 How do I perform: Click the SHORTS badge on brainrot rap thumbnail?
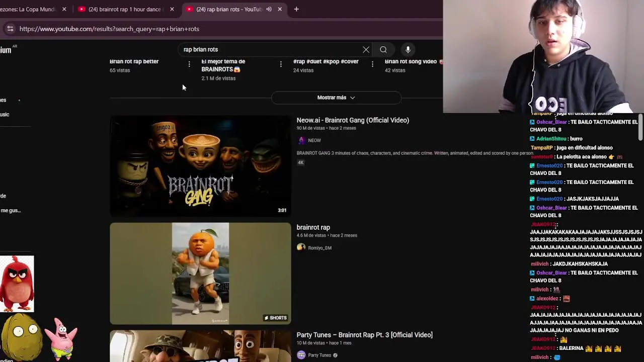pyautogui.click(x=276, y=318)
